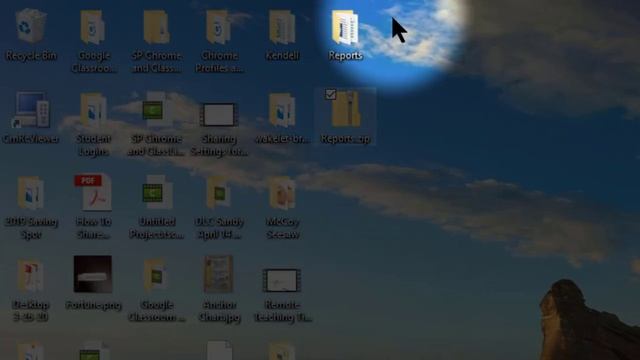The height and width of the screenshot is (360, 640).
Task: Select the Kendell folder
Action: point(282,28)
